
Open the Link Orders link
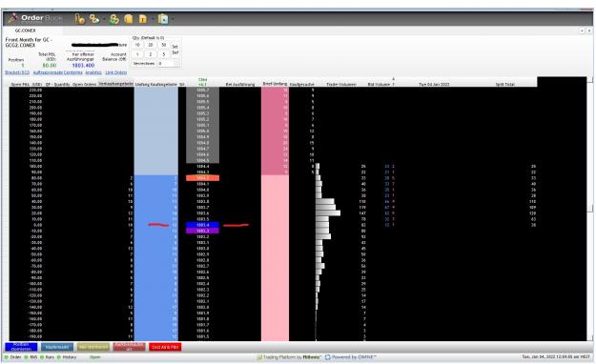[x=116, y=72]
